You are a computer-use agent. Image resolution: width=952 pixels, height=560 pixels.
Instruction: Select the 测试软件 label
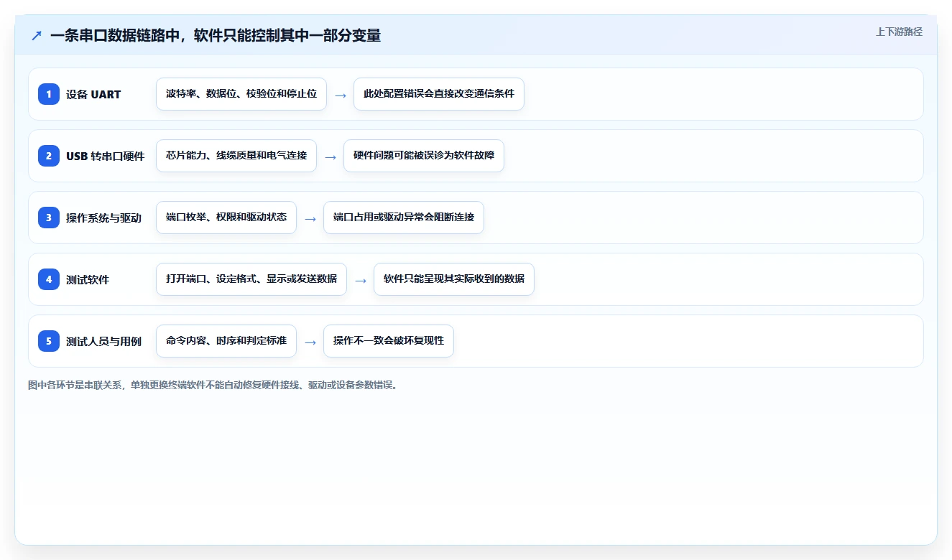(88, 279)
